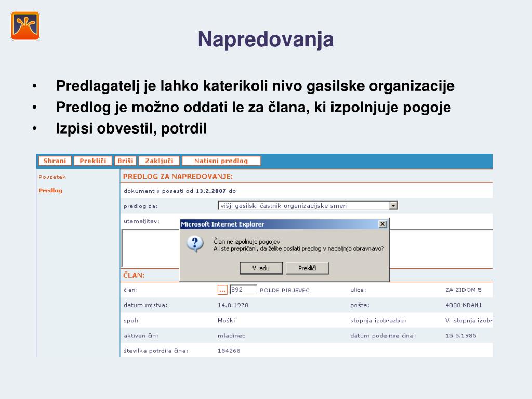
Task: Click the "aktiven čin:" label
Action: pos(141,336)
